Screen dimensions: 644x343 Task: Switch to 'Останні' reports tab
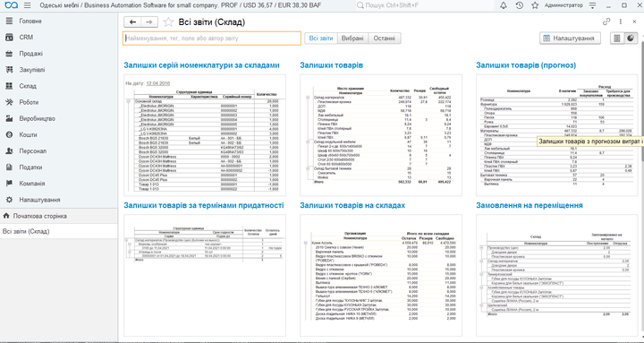(385, 39)
